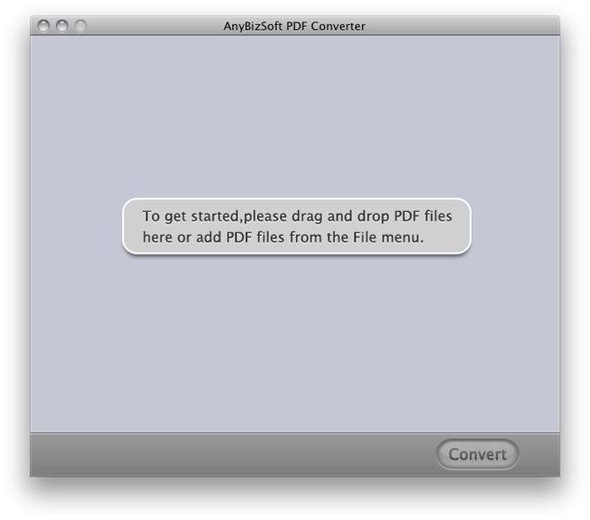Click the words 'File menu' in the hint

388,237
